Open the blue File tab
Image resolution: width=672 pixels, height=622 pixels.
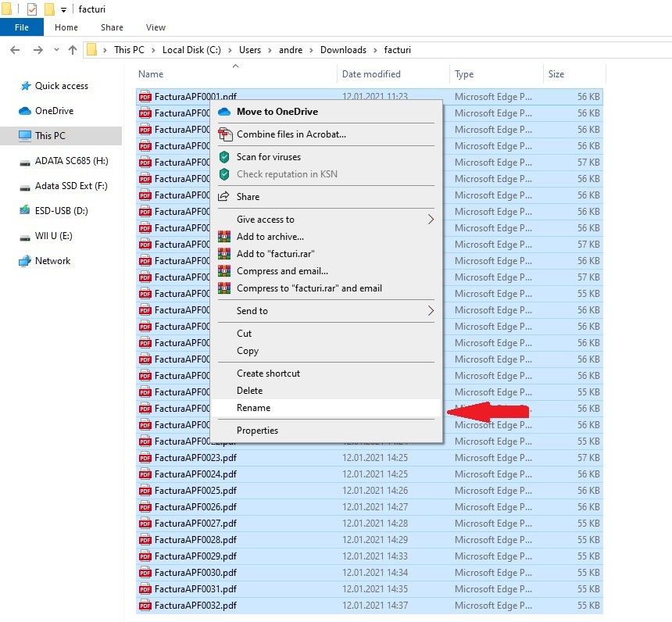(x=21, y=27)
